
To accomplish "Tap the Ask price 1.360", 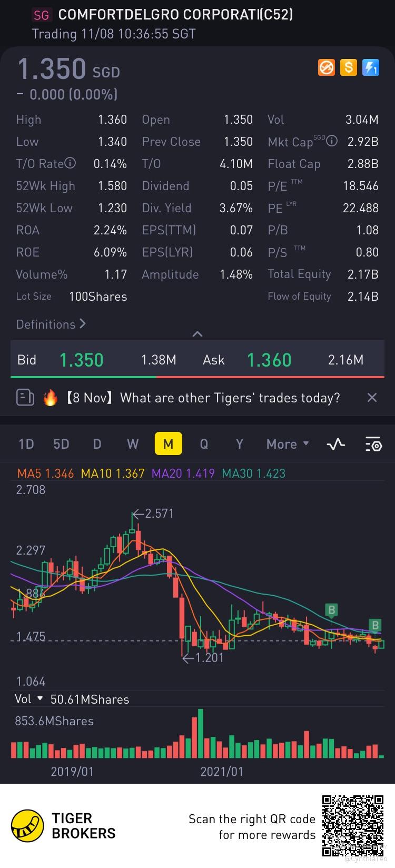I will pyautogui.click(x=269, y=360).
